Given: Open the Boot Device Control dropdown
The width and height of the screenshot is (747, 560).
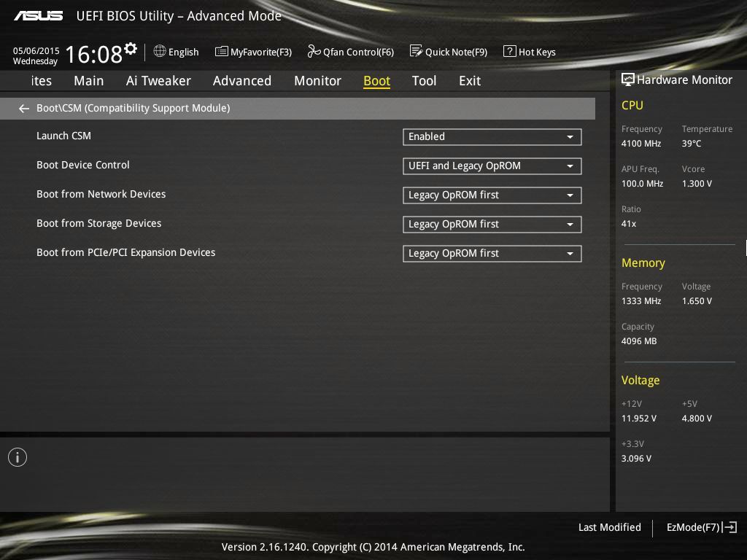Looking at the screenshot, I should pyautogui.click(x=492, y=166).
